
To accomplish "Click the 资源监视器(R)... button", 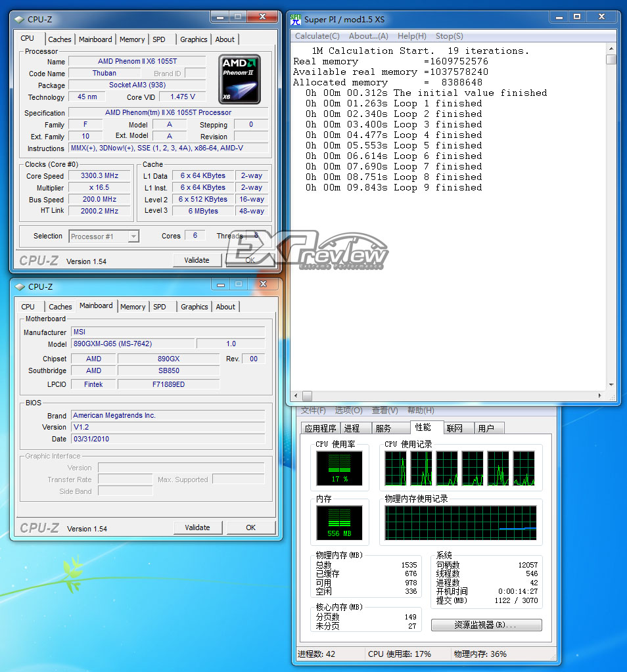I will (486, 625).
